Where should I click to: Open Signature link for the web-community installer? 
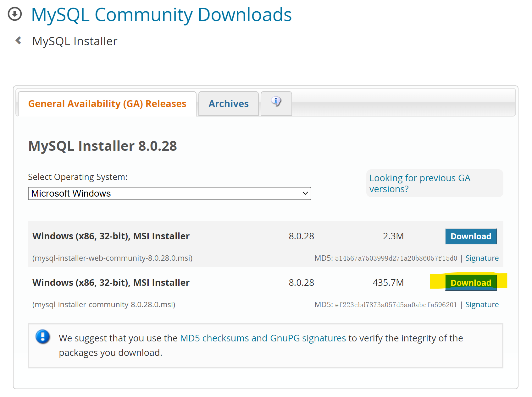point(482,258)
